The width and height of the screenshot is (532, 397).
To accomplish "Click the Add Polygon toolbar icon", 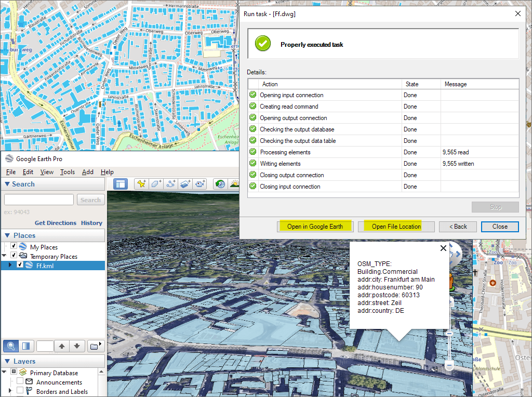I will tap(156, 183).
